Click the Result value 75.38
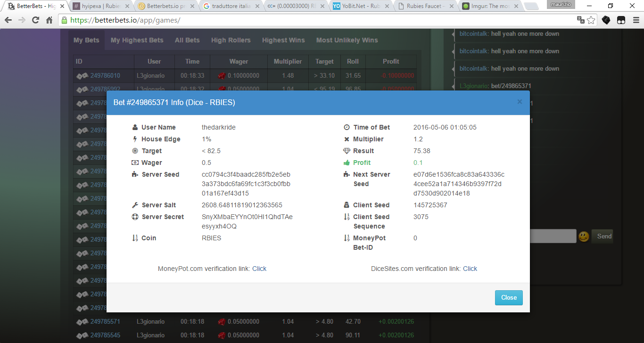Screen dimensions: 644x343 click(x=422, y=151)
